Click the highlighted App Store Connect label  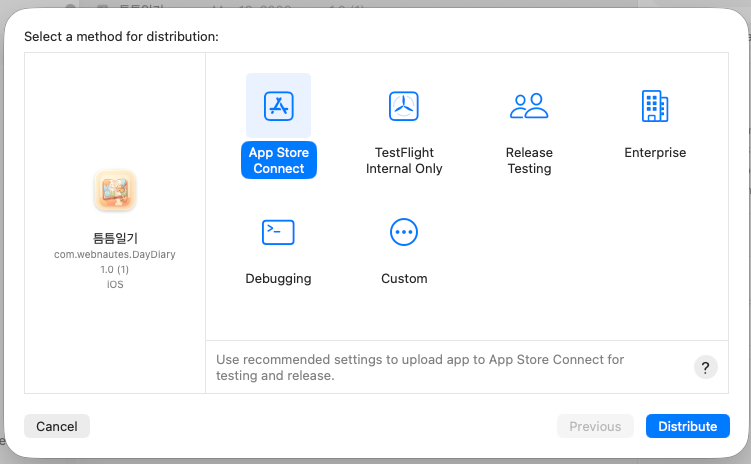click(279, 161)
